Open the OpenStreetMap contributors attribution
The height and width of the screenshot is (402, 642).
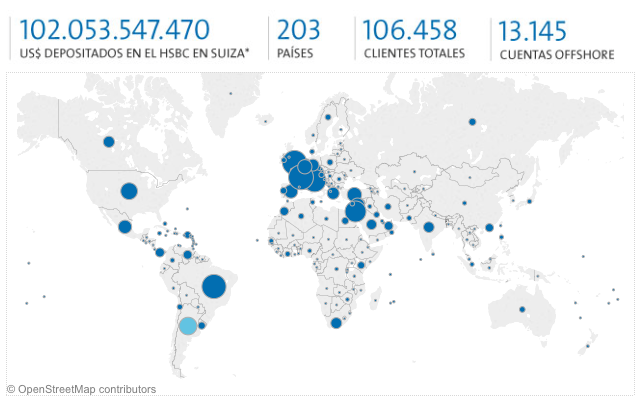[x=81, y=389]
